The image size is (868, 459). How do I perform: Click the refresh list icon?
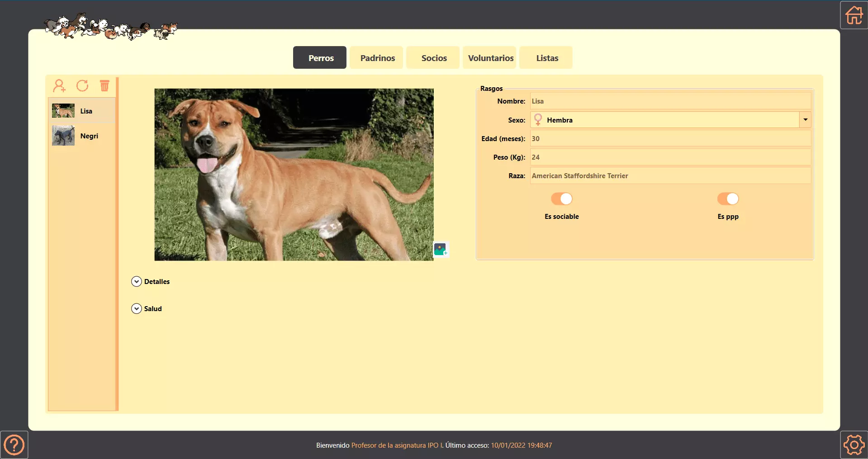click(x=82, y=85)
